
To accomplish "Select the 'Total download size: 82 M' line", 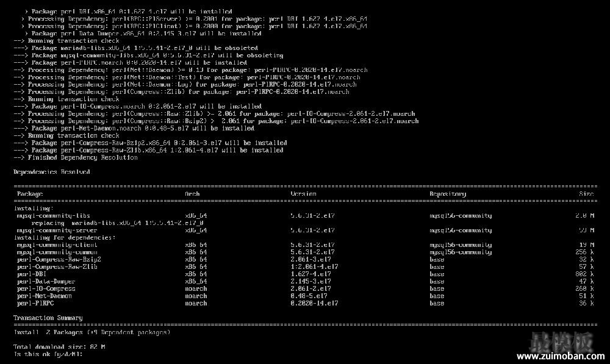I will (x=59, y=347).
